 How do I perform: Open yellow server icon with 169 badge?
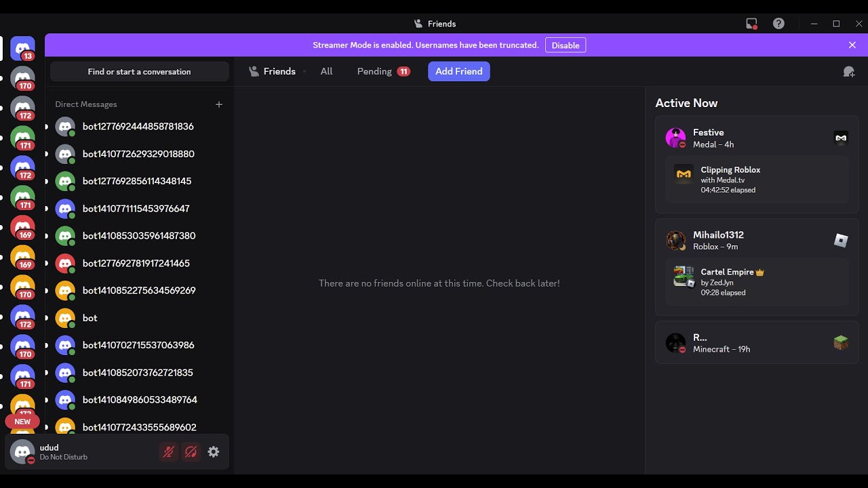tap(23, 257)
